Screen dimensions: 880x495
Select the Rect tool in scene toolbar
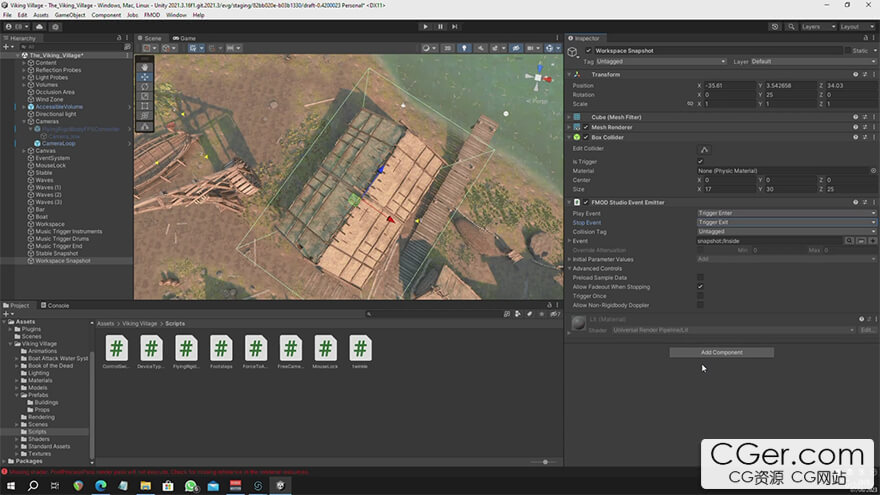pyautogui.click(x=145, y=106)
